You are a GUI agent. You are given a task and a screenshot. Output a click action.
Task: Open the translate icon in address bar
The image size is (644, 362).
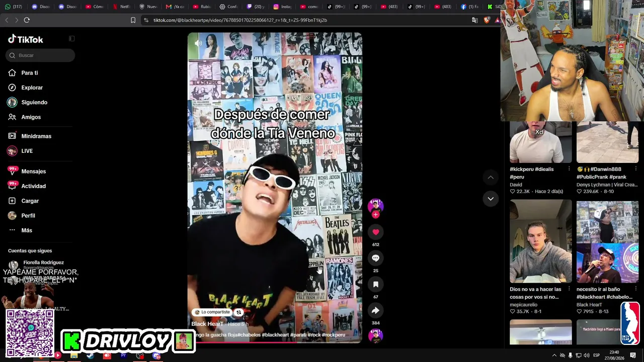[x=475, y=20]
